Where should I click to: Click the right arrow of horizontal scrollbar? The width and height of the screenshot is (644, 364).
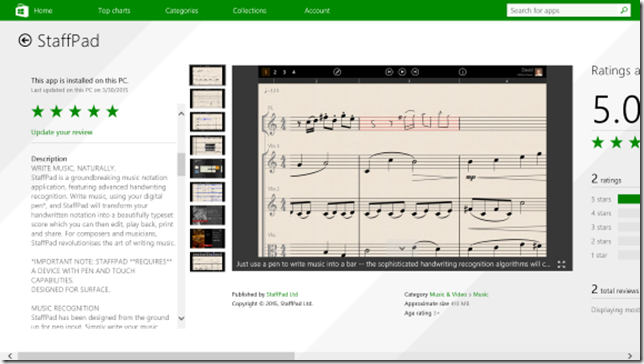click(x=630, y=356)
